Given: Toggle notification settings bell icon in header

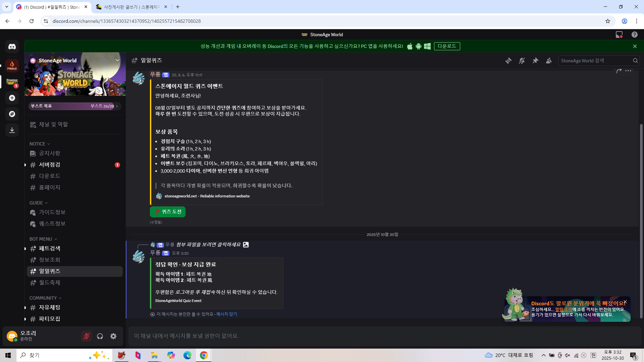Looking at the screenshot, I should [x=522, y=61].
